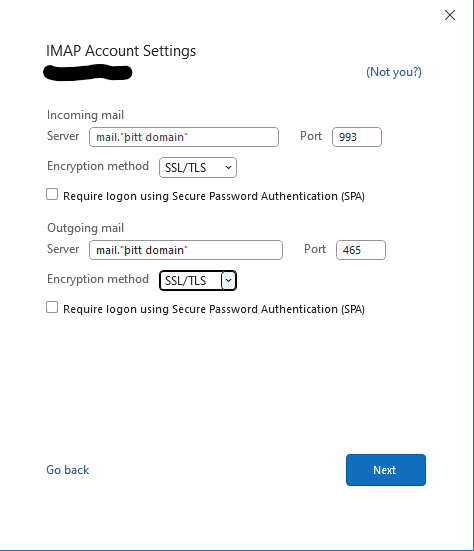Click the IMAP Account Settings title

point(121,51)
